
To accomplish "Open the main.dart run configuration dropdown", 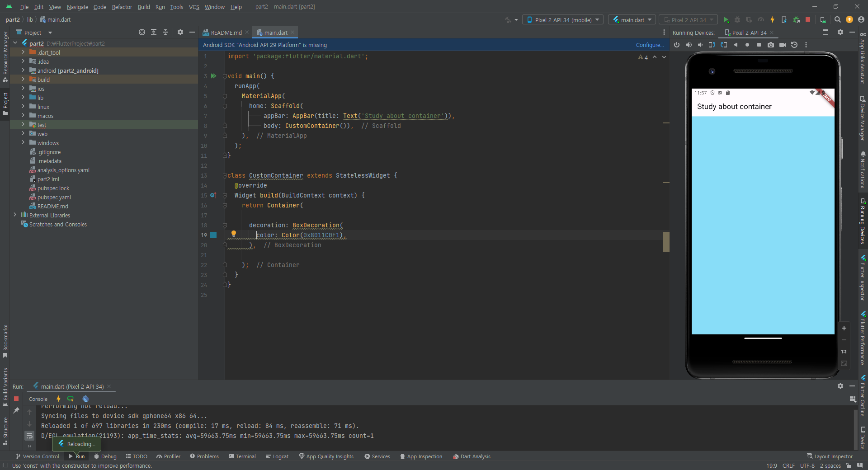I will [632, 20].
